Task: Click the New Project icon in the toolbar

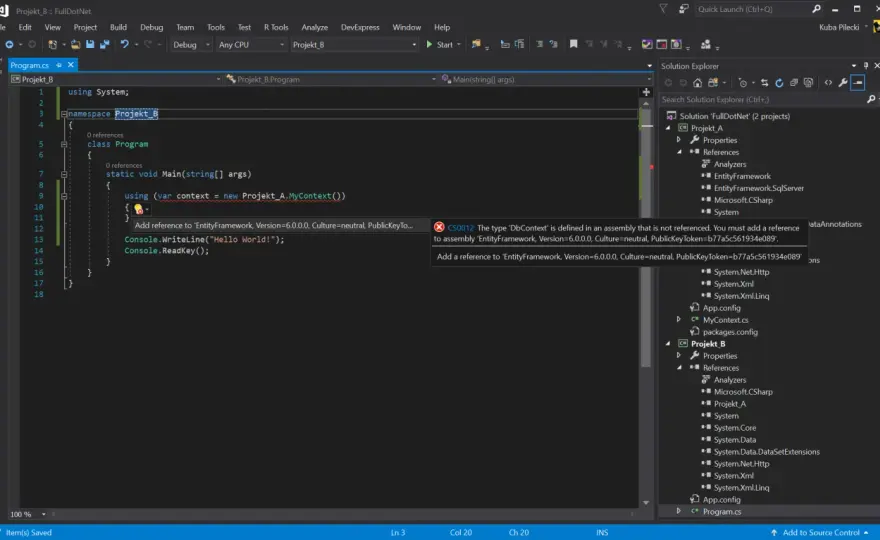Action: coord(53,44)
